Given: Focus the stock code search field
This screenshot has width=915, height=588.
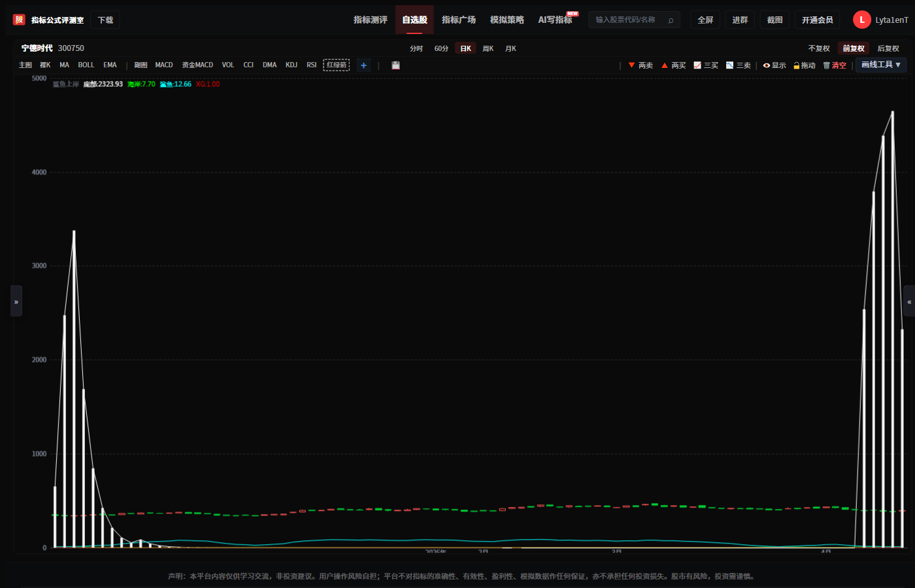Looking at the screenshot, I should [x=634, y=20].
